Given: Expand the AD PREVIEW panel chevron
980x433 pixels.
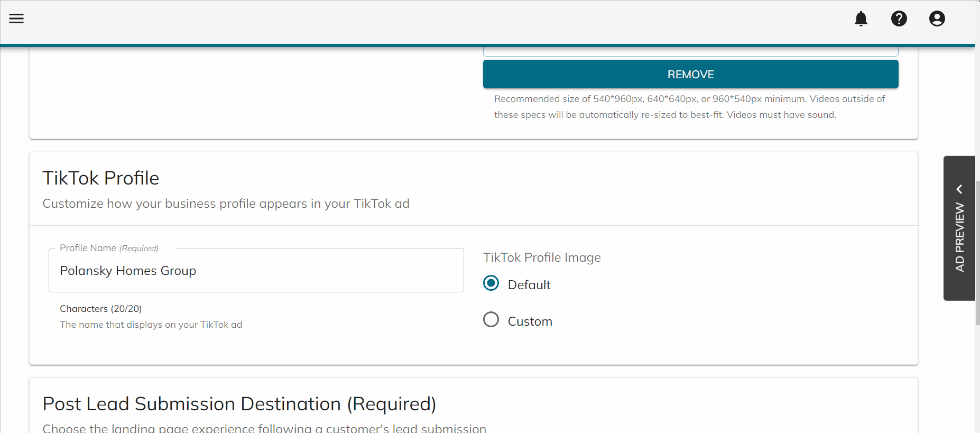Looking at the screenshot, I should click(959, 189).
